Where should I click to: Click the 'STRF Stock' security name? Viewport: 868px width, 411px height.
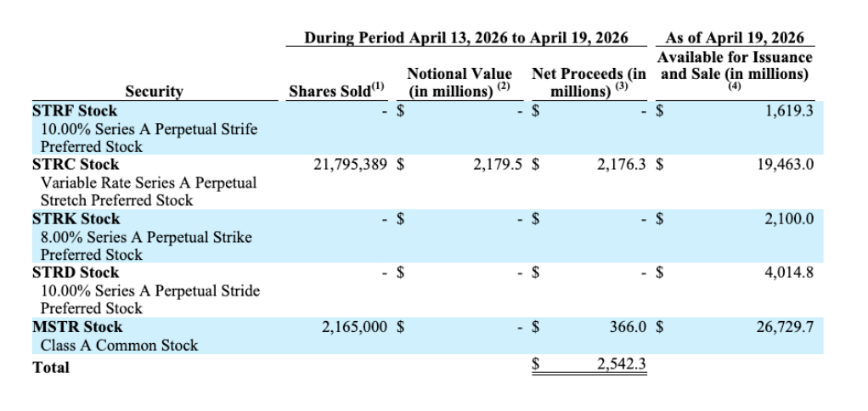pos(75,110)
